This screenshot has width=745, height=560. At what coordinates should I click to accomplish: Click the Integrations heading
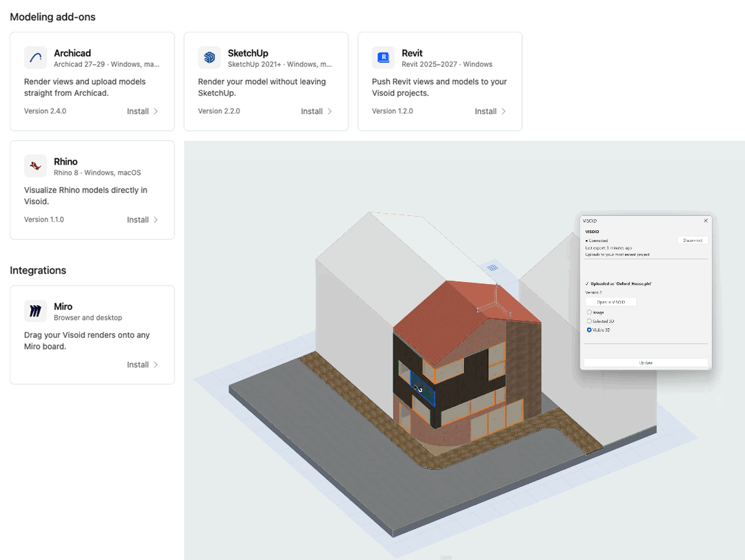[38, 270]
